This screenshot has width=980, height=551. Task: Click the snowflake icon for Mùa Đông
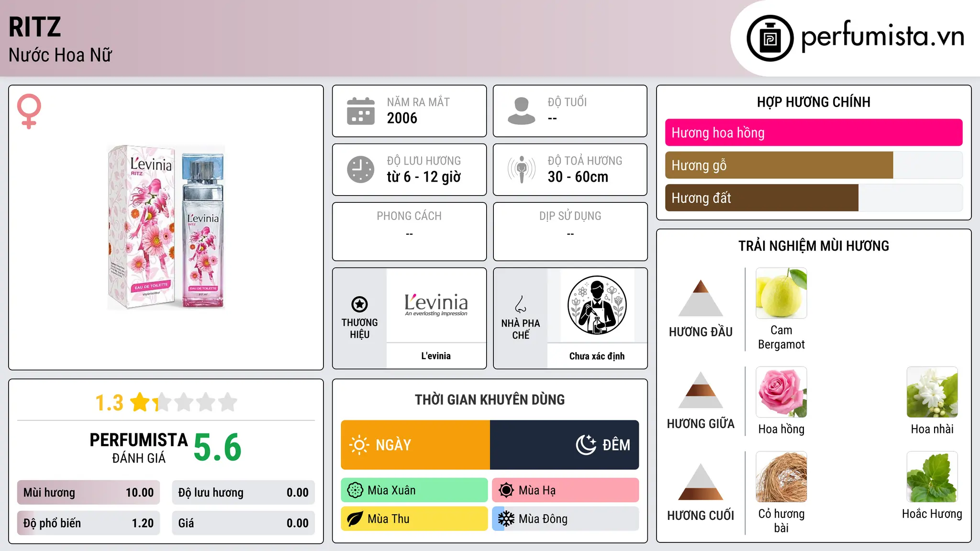point(506,519)
